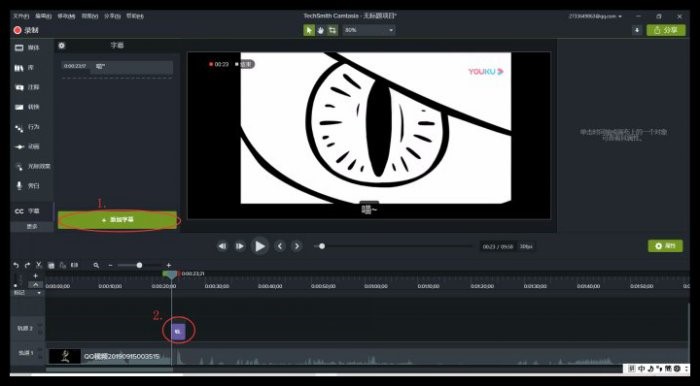Open the CC captions sidebar tab

click(32, 211)
